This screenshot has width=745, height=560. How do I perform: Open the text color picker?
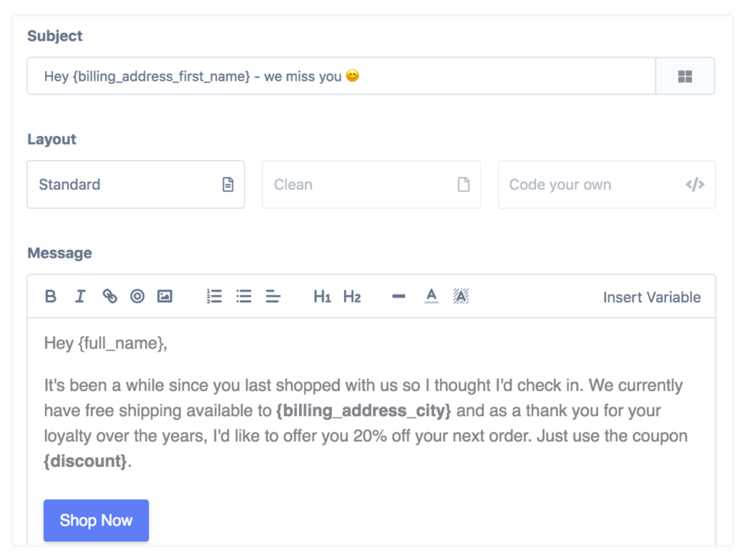pyautogui.click(x=431, y=296)
